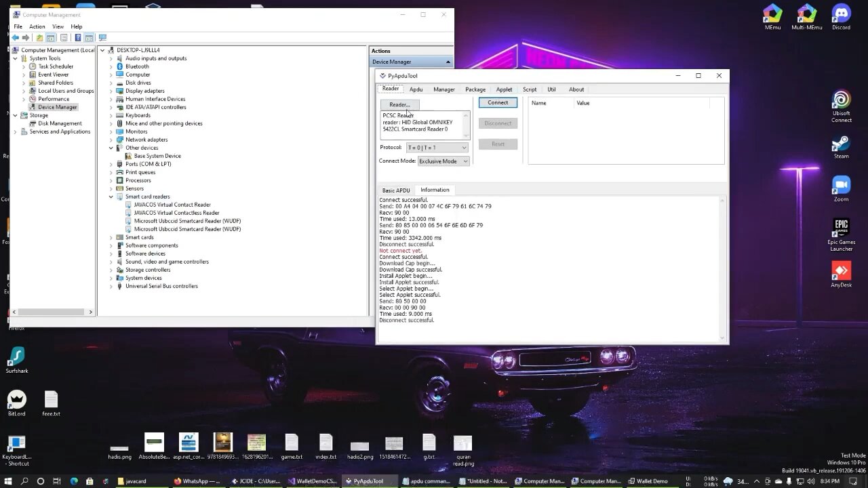This screenshot has height=488, width=868.
Task: Open MEmu desktop icon
Action: (772, 17)
